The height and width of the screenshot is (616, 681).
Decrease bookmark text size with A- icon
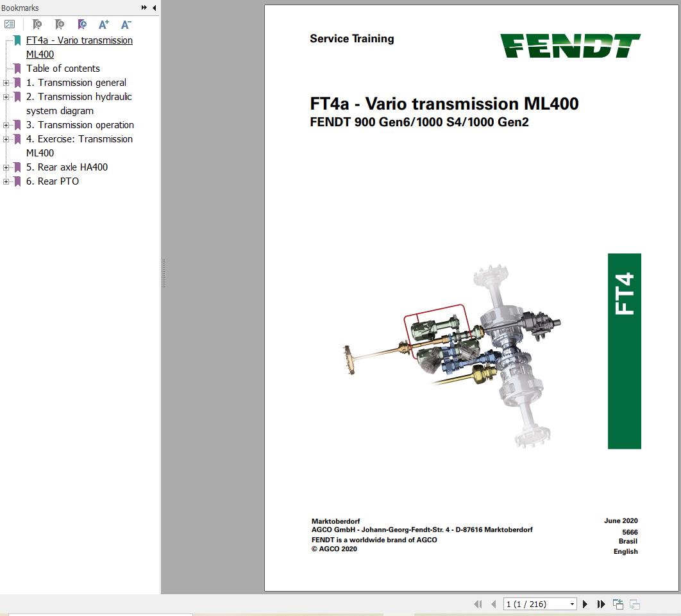125,24
